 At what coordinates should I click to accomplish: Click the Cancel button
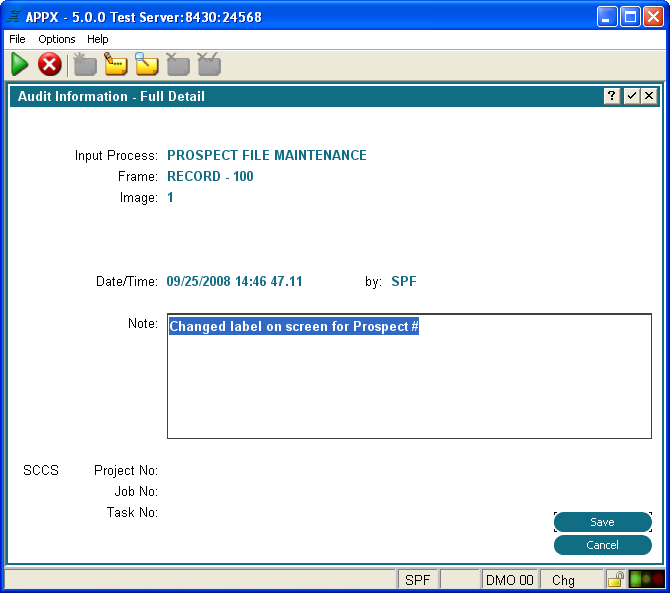pos(602,545)
